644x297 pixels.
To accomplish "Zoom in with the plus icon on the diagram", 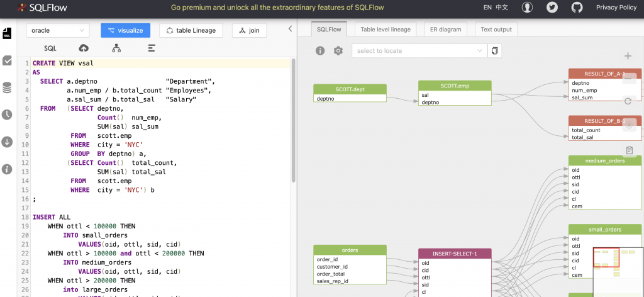I will point(627,57).
